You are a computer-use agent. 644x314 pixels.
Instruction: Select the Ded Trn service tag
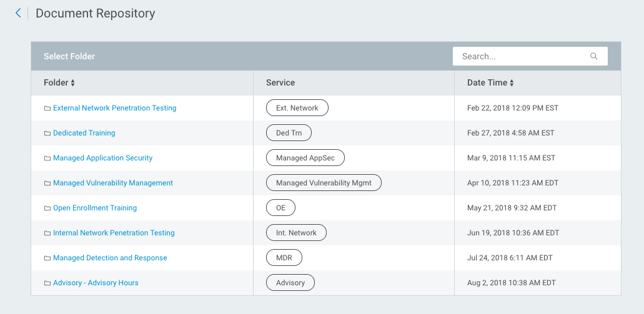click(289, 133)
